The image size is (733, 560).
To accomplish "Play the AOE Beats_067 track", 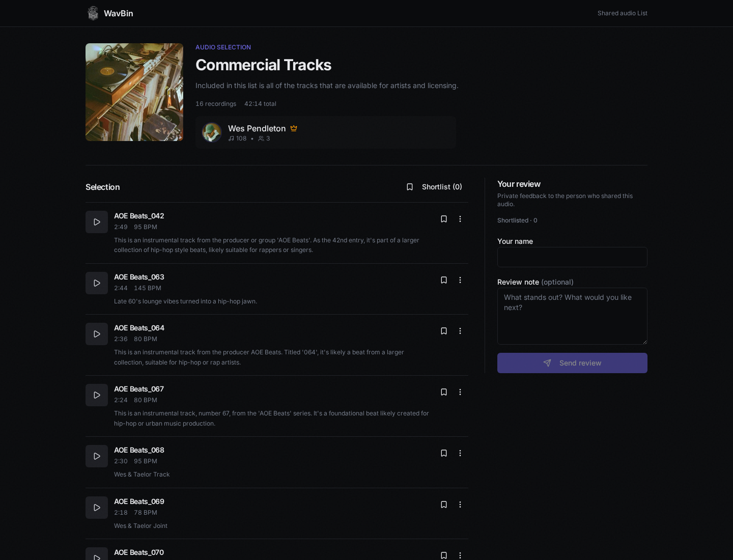I will click(x=97, y=395).
